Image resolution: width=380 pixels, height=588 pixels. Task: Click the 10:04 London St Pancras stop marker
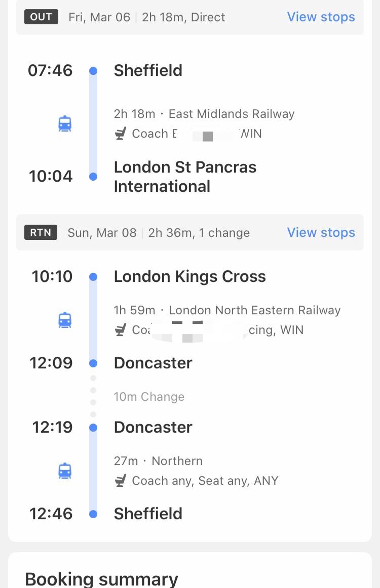coord(93,176)
